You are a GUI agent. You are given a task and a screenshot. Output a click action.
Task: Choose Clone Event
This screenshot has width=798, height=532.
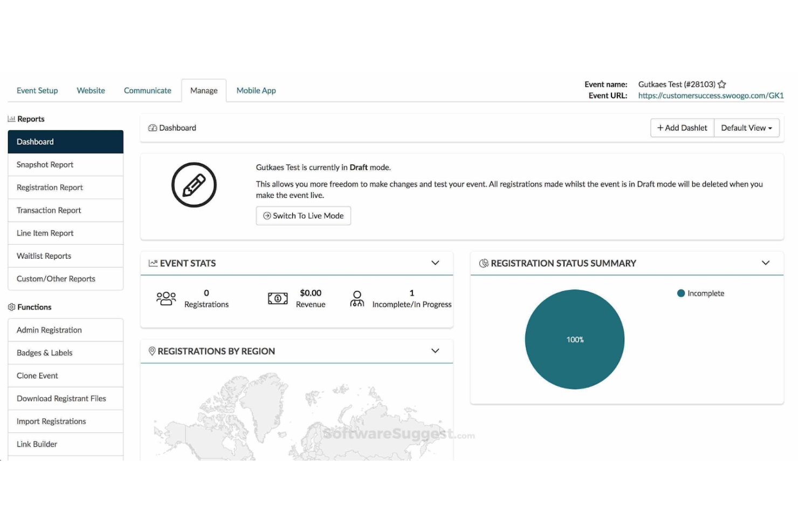pos(66,376)
